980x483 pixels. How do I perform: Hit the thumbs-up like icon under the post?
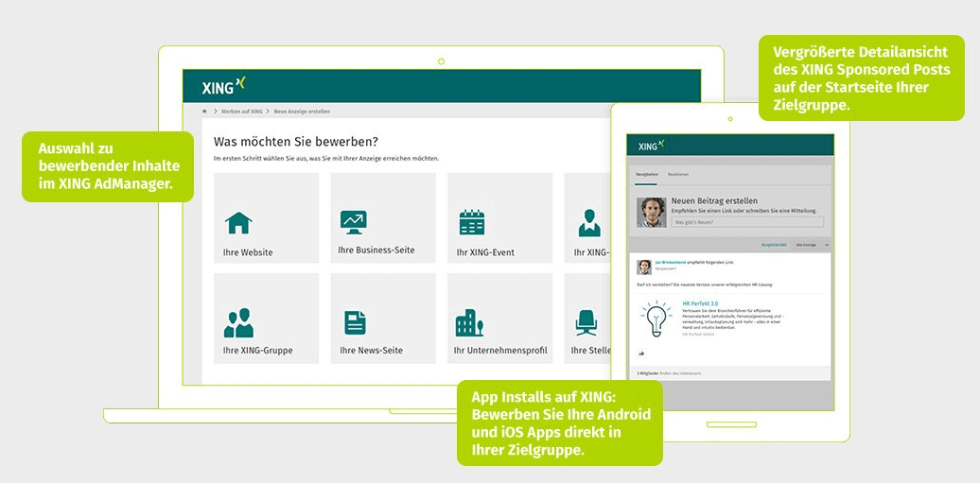pyautogui.click(x=641, y=354)
